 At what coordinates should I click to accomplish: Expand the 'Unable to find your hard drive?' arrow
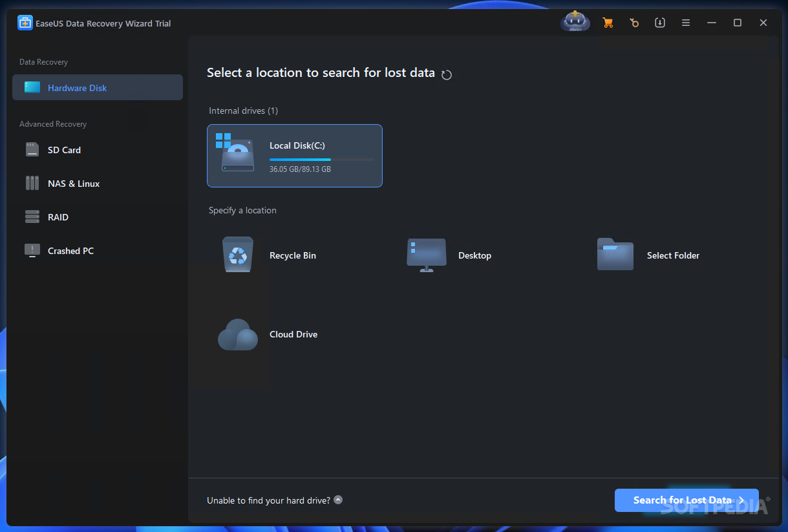338,500
